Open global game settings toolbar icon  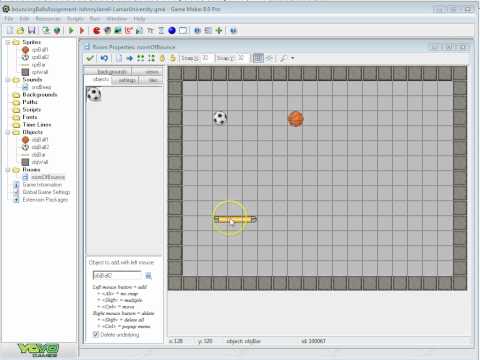[x=208, y=30]
